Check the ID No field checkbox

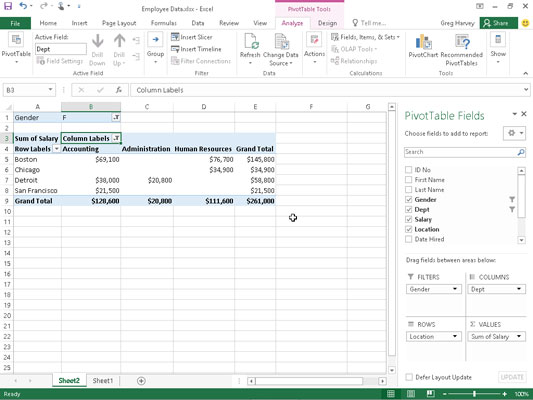409,170
